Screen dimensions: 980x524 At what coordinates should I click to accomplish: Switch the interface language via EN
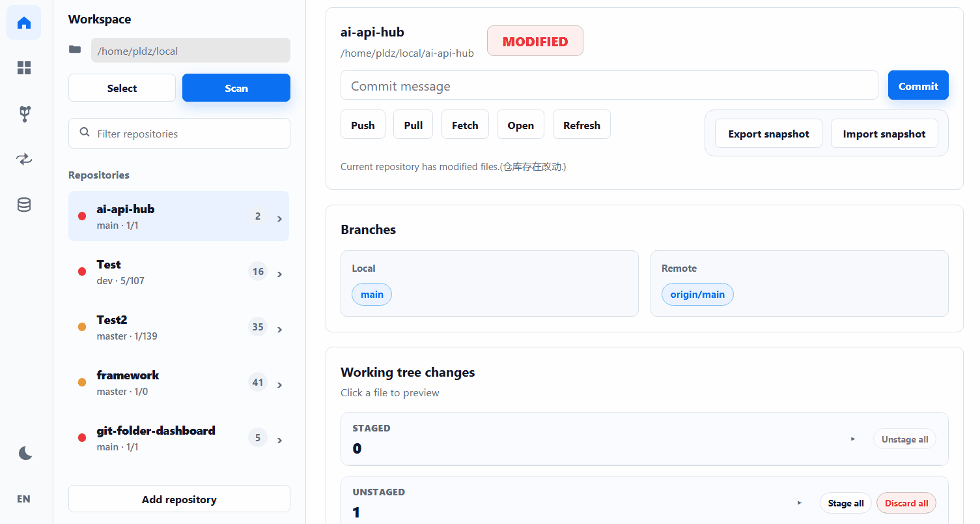click(23, 499)
